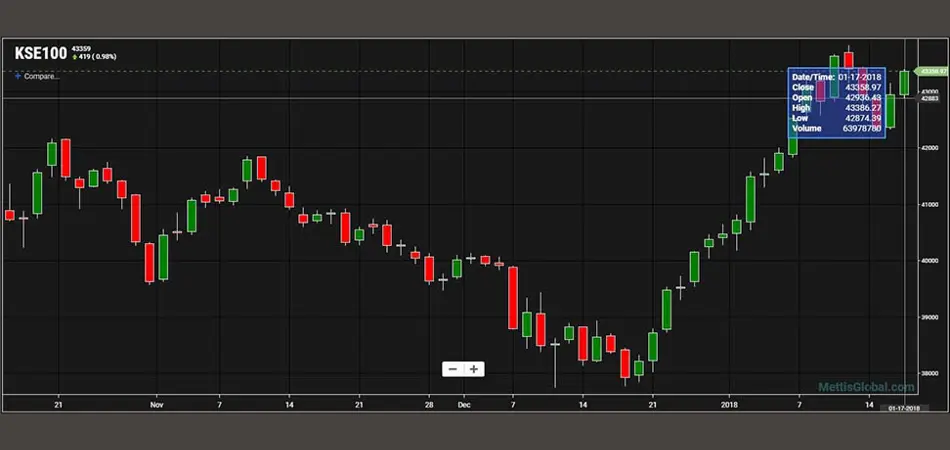Click the 14 date label after 2018

[x=869, y=404]
